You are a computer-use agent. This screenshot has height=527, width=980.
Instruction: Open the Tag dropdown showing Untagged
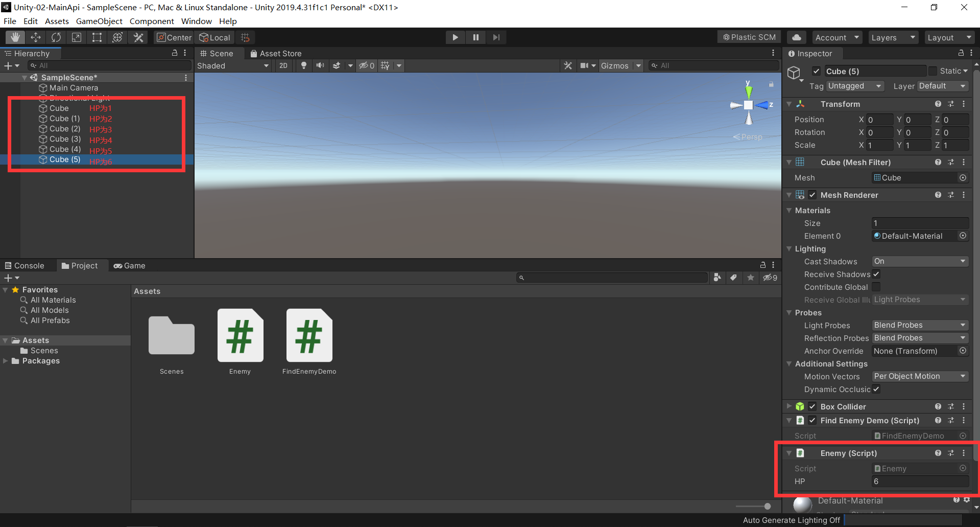(x=855, y=86)
